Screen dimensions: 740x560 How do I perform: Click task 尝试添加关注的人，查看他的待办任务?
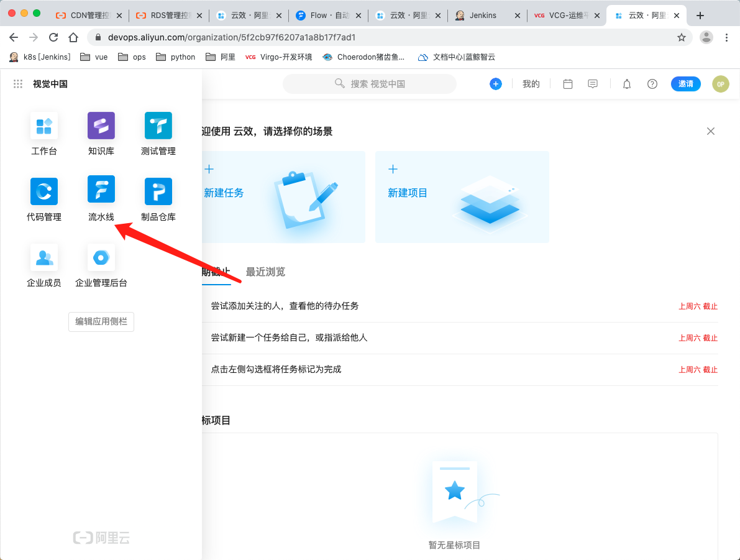(285, 306)
